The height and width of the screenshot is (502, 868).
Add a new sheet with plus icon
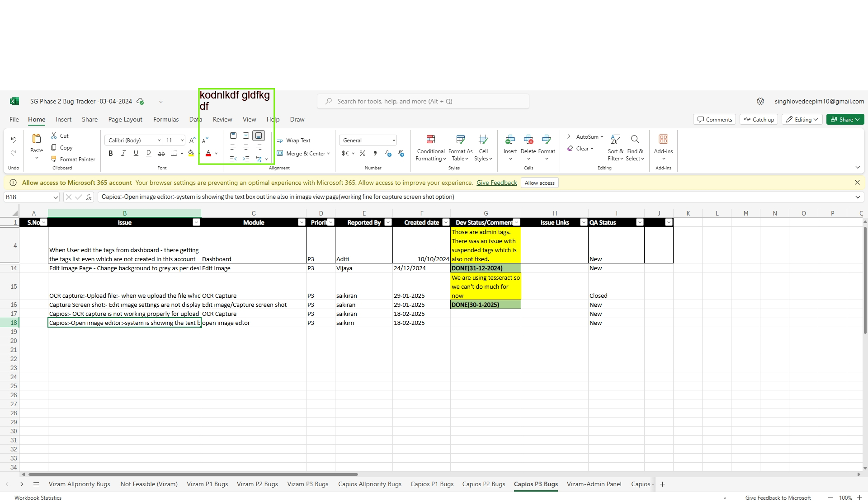click(x=662, y=484)
